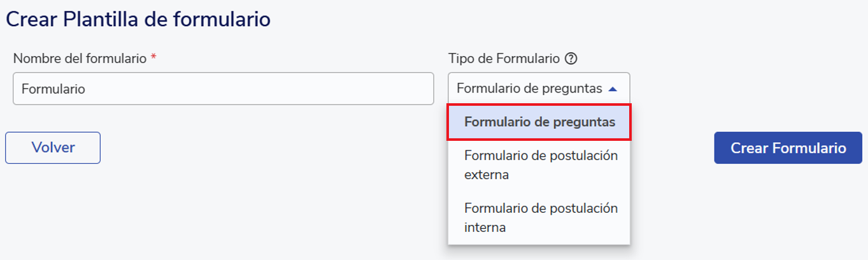Click the word Formulario typed in the name field
868x260 pixels.
[x=53, y=89]
